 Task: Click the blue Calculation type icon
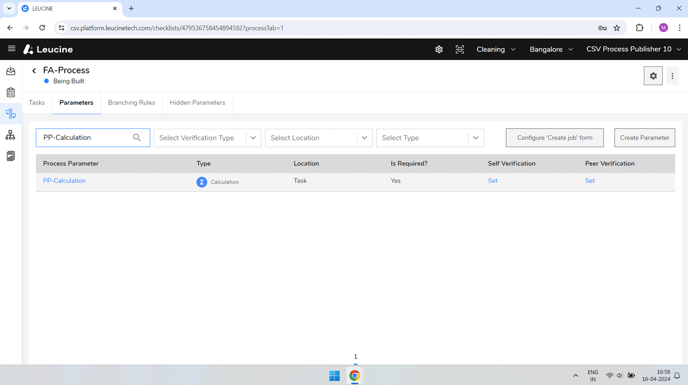(x=201, y=182)
